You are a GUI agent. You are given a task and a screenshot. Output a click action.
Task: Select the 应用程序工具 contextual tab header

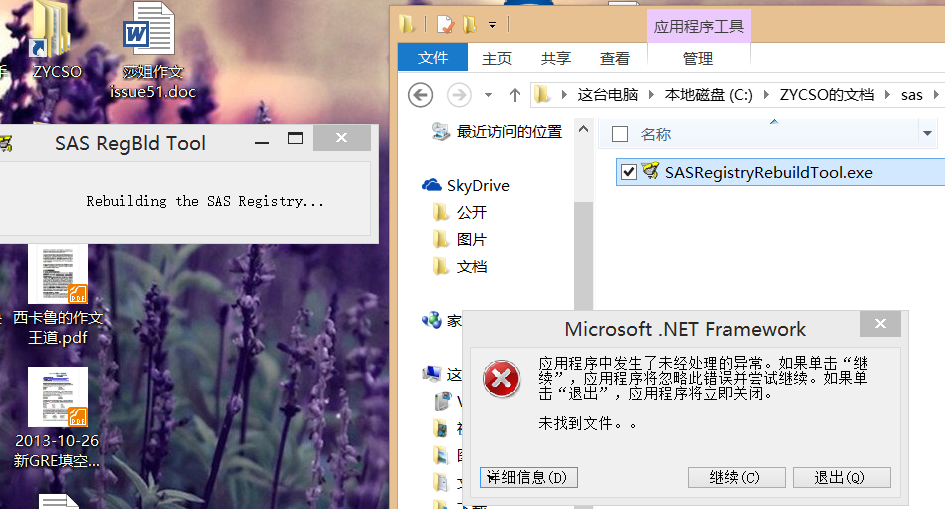click(x=699, y=27)
